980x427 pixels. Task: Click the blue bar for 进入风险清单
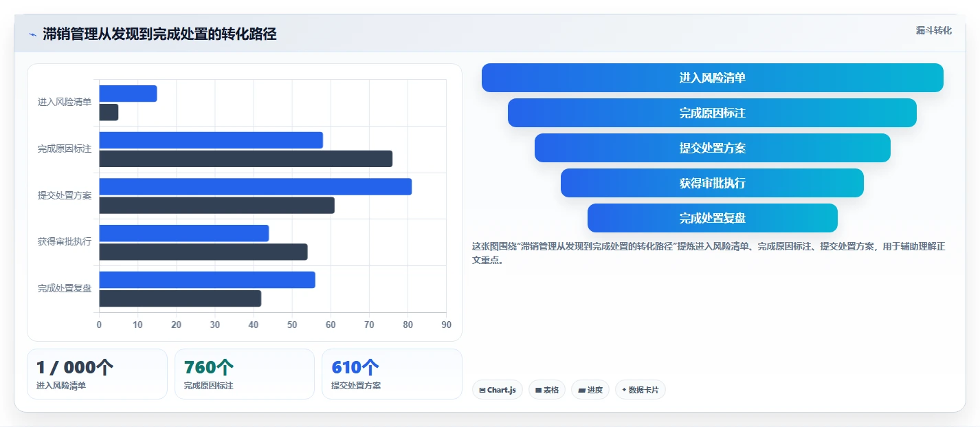(128, 94)
